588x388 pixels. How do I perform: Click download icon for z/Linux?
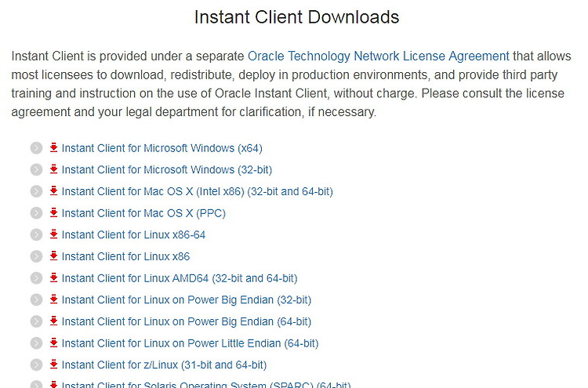pyautogui.click(x=53, y=364)
